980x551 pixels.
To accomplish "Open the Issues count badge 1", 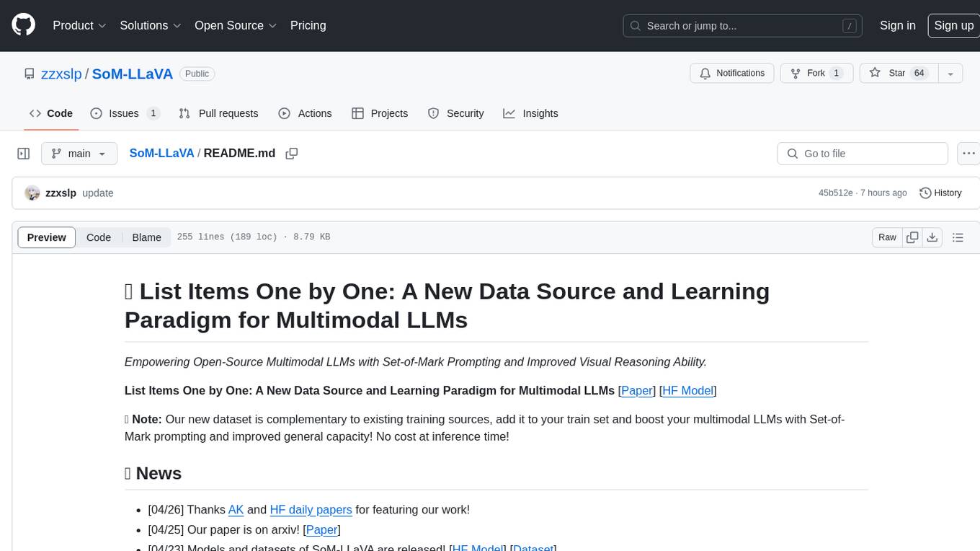I will click(x=153, y=113).
